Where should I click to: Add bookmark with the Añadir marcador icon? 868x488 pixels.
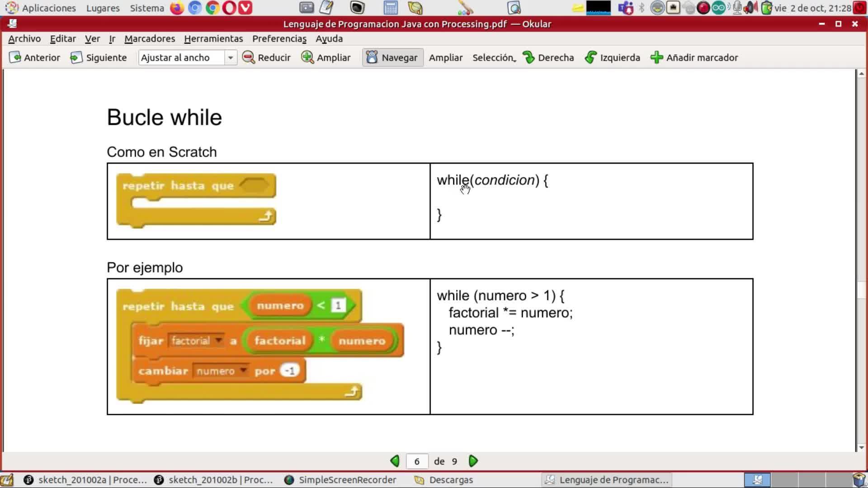(656, 57)
